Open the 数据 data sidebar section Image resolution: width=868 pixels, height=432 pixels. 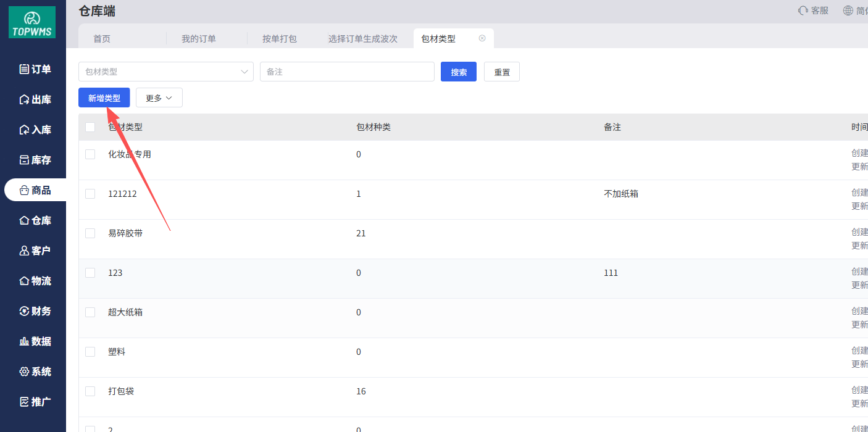(x=35, y=341)
